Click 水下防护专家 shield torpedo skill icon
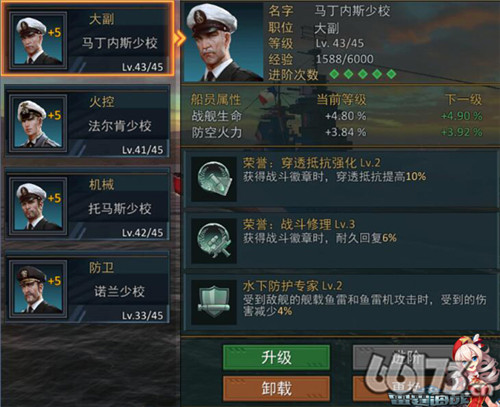Screen dimensions: 500x407 click(214, 302)
